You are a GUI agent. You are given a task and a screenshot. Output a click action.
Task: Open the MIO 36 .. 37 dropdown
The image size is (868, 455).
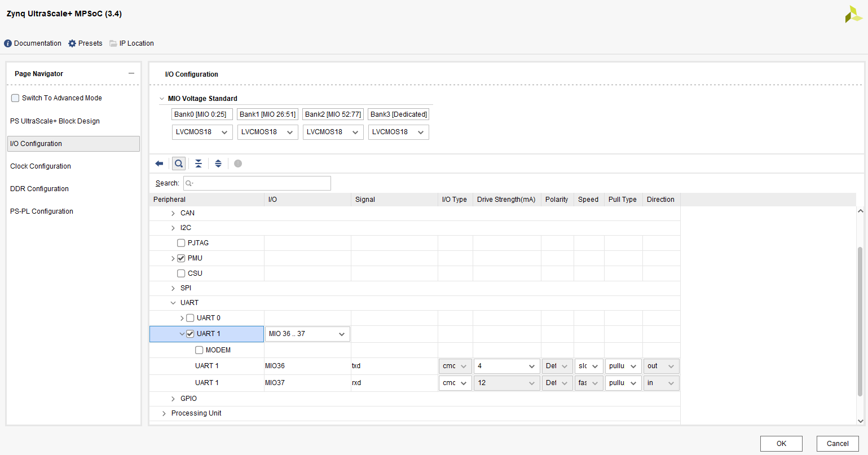[x=307, y=334]
